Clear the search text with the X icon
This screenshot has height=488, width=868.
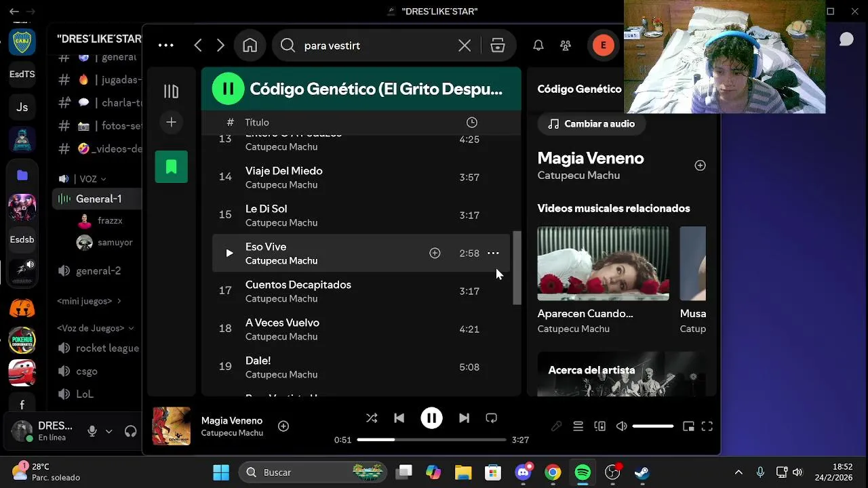point(465,45)
